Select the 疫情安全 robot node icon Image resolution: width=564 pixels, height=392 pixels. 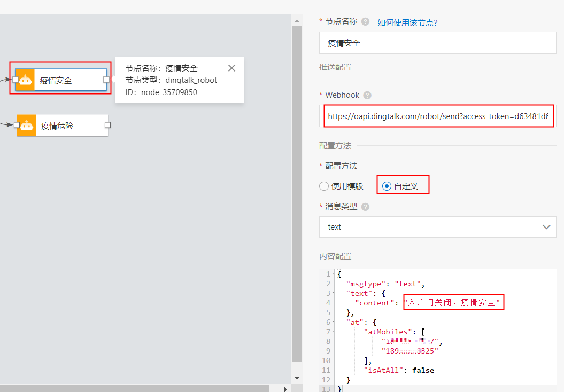click(x=25, y=80)
